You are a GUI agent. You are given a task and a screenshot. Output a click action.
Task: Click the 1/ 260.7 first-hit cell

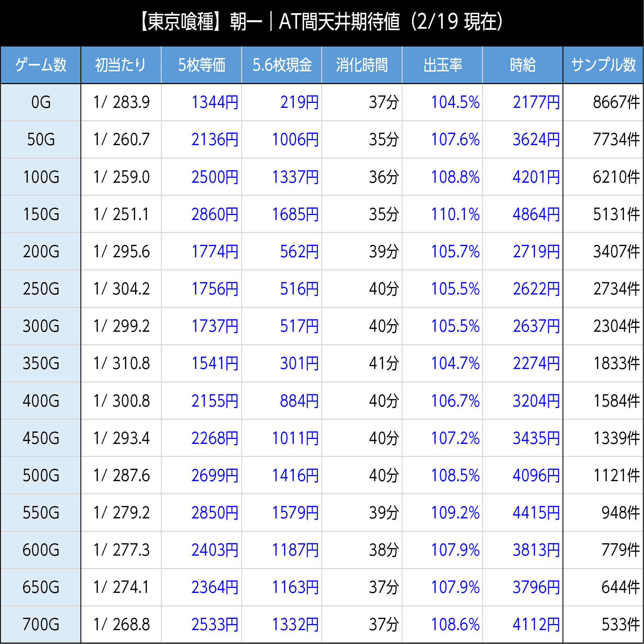pyautogui.click(x=121, y=139)
